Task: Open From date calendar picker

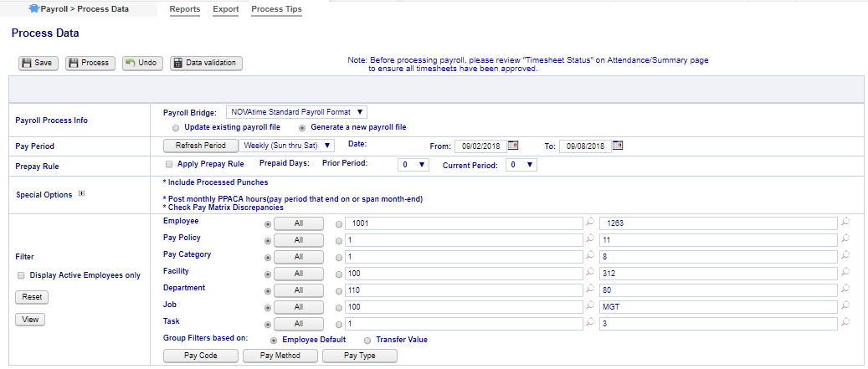Action: [x=513, y=146]
